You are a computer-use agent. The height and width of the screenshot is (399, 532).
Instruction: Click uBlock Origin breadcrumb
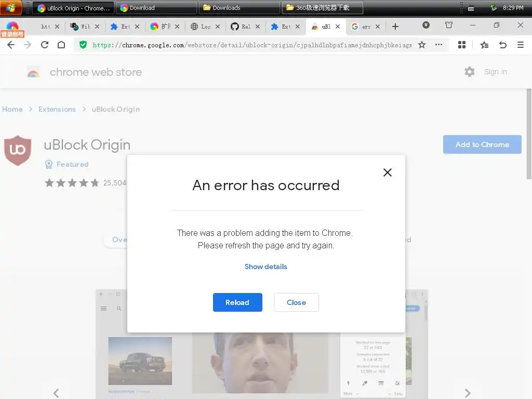(116, 109)
